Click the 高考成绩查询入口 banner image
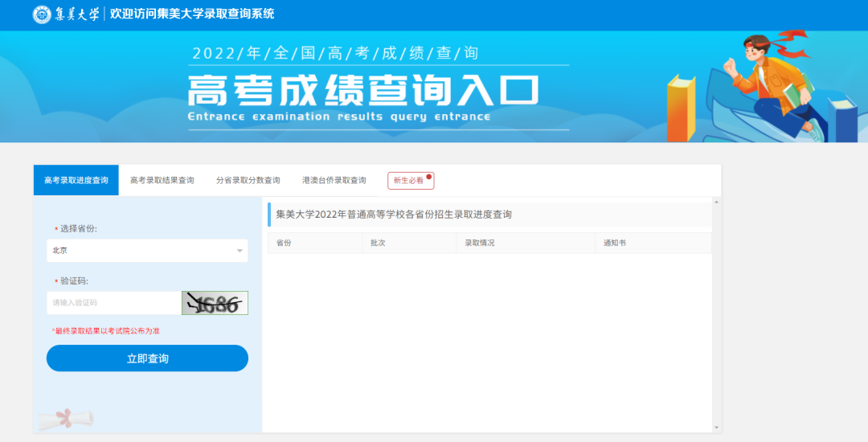868x442 pixels. pos(434,87)
